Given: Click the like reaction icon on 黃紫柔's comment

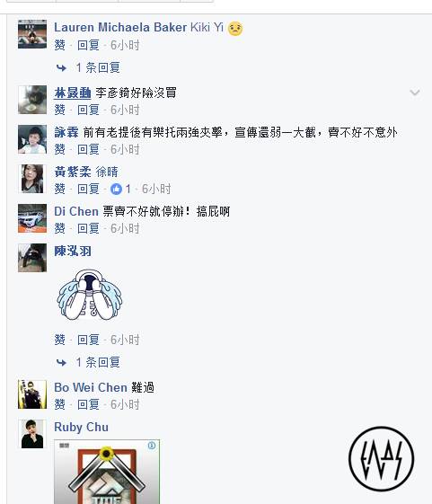Looking at the screenshot, I should (116, 189).
